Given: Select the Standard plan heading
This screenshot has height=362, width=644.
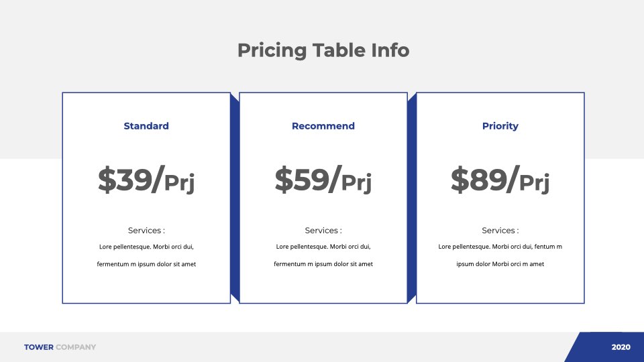Looking at the screenshot, I should click(x=146, y=126).
